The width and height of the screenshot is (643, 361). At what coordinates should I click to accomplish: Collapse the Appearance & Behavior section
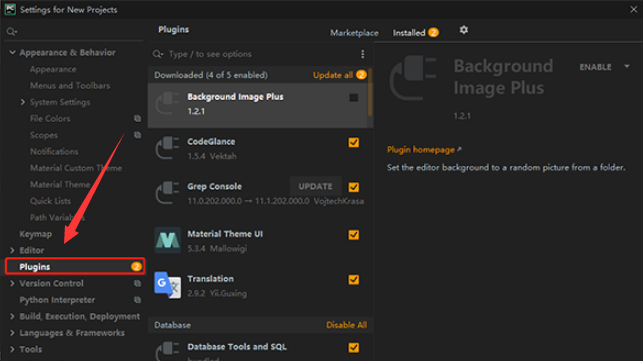point(12,53)
